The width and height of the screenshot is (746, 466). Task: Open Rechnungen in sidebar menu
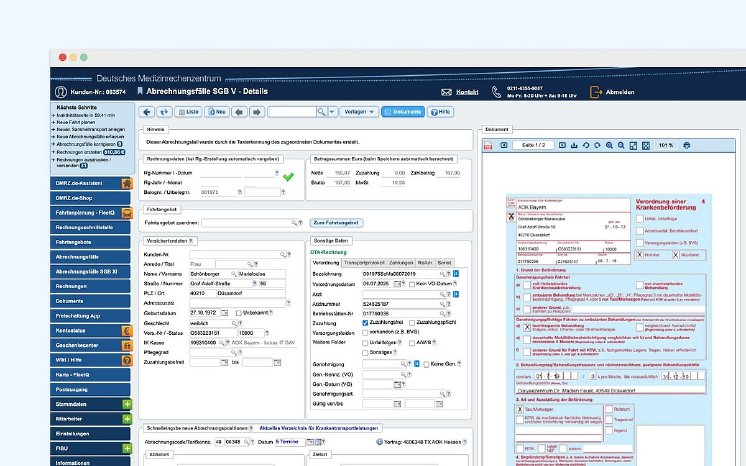90,287
